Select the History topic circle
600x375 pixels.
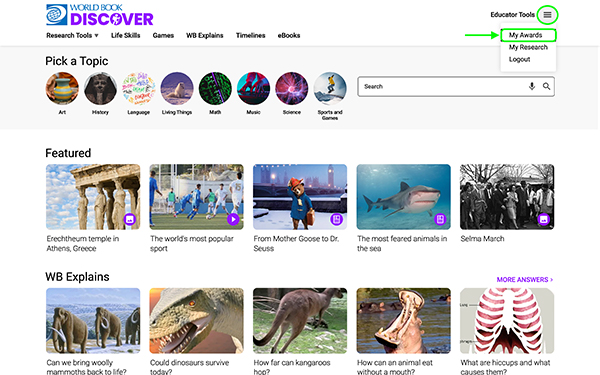100,89
